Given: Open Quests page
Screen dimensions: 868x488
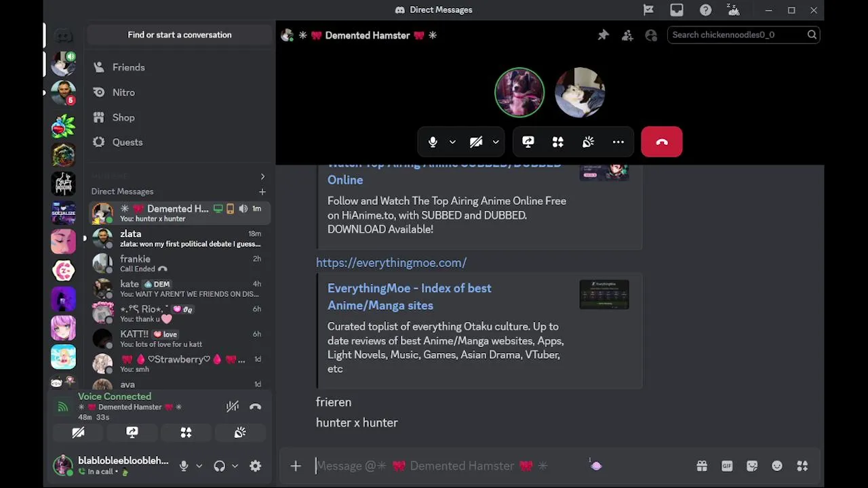Looking at the screenshot, I should [180, 142].
